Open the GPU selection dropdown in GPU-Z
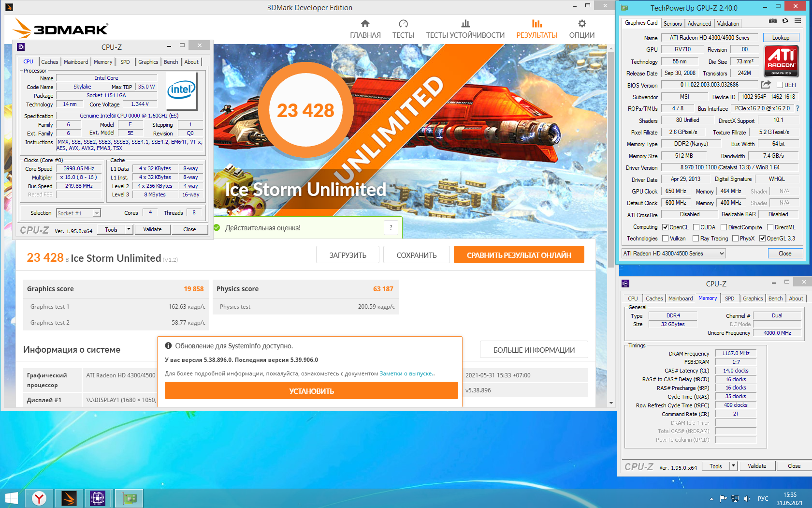 [674, 254]
